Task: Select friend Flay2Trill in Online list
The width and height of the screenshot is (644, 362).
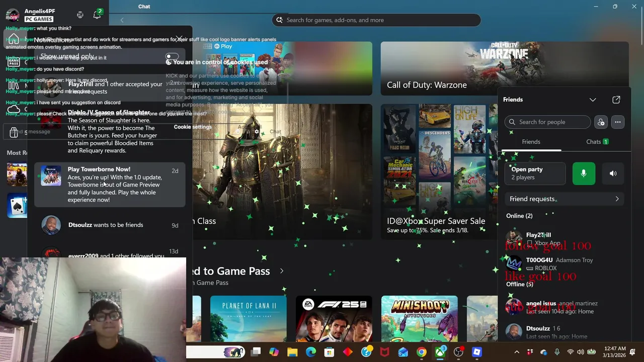Action: click(563, 239)
